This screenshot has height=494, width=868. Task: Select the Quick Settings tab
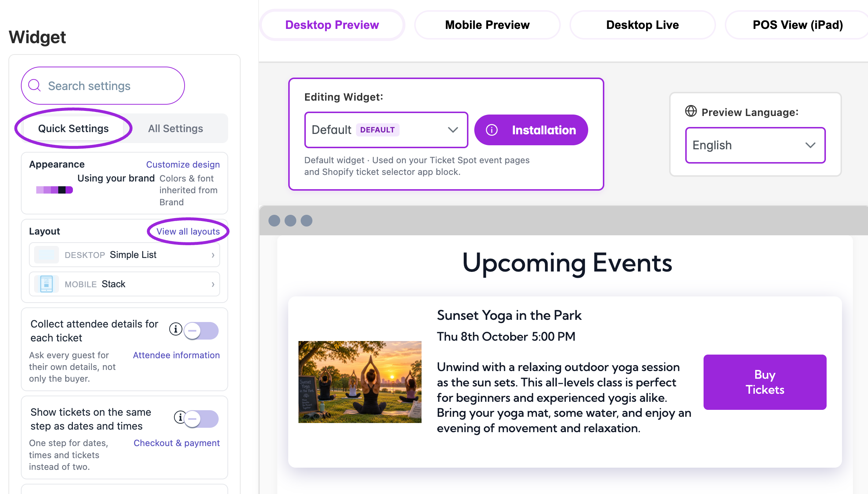[73, 128]
